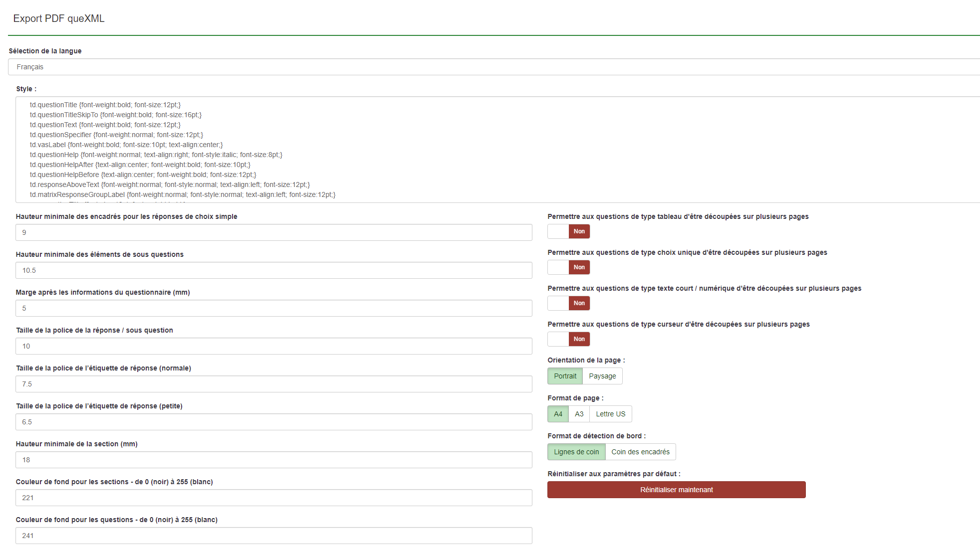The width and height of the screenshot is (980, 556).
Task: Focus the hauteur minimale de la section field
Action: pos(273,460)
